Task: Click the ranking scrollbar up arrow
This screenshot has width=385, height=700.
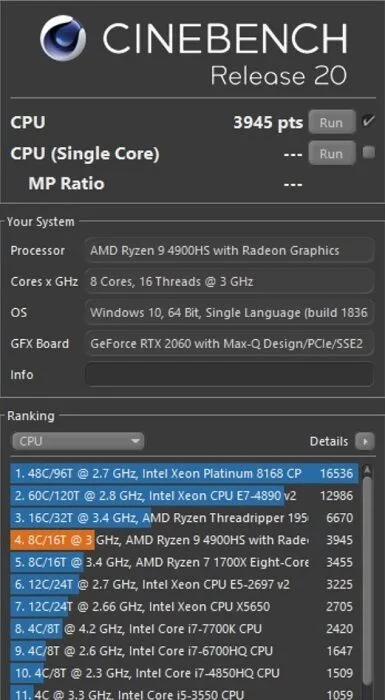Action: pyautogui.click(x=368, y=470)
